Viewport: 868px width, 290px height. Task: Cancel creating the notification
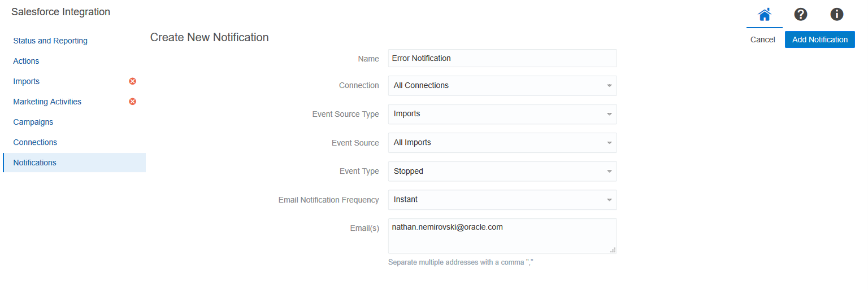click(x=762, y=39)
